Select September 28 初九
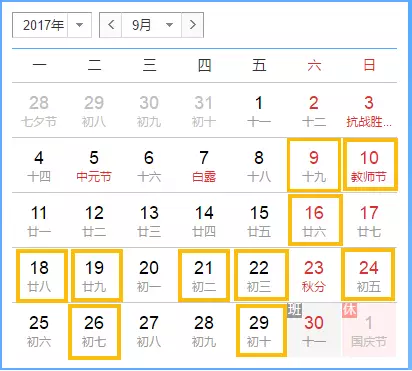Screen dimensions: 412x371 point(204,331)
